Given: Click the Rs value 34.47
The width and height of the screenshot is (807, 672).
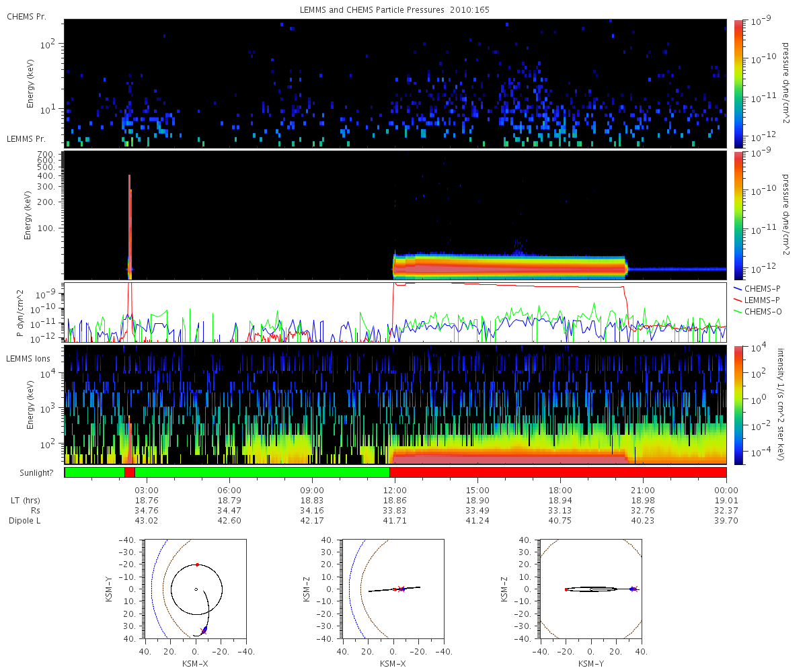Looking at the screenshot, I should (229, 511).
